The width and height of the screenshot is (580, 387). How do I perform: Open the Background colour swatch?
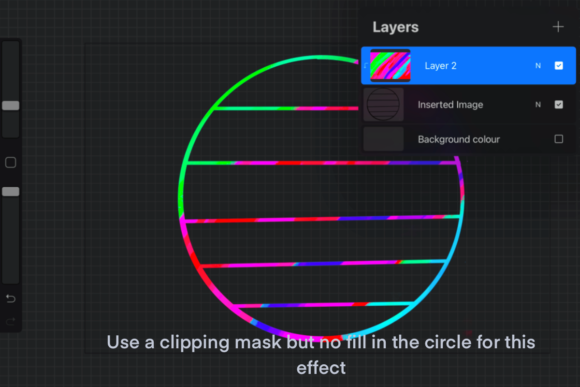pyautogui.click(x=383, y=139)
